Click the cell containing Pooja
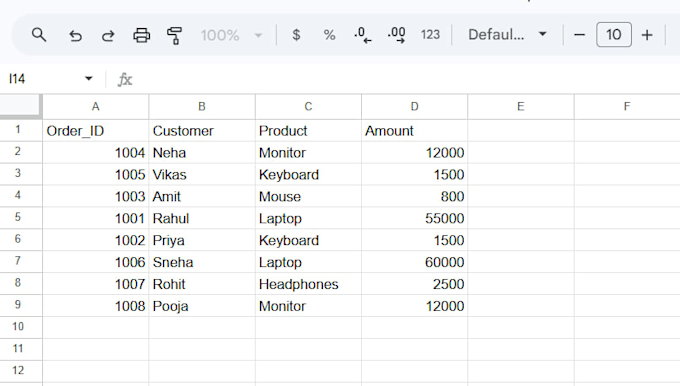The height and width of the screenshot is (386, 680). coord(202,306)
